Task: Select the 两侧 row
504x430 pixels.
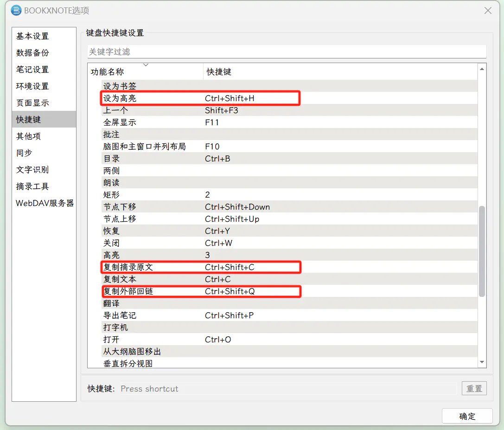Action: tap(289, 170)
